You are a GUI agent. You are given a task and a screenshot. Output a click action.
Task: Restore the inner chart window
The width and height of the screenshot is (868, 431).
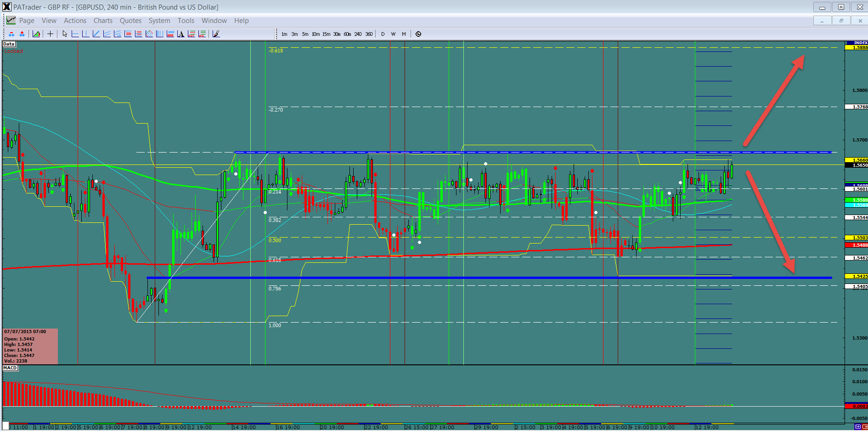(x=841, y=21)
